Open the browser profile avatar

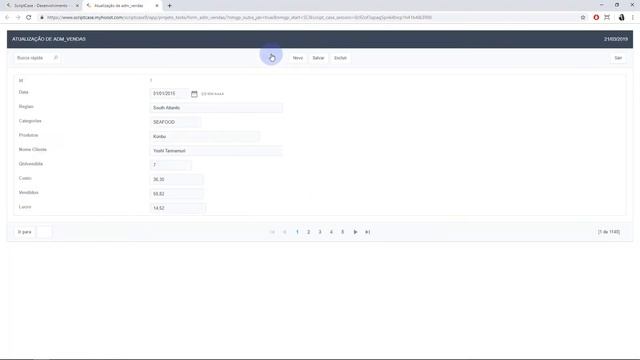coord(621,18)
